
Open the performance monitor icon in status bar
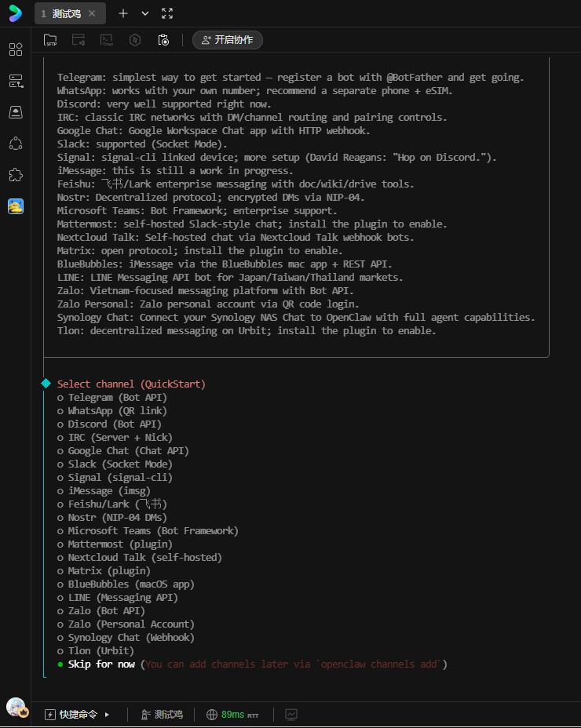[291, 715]
